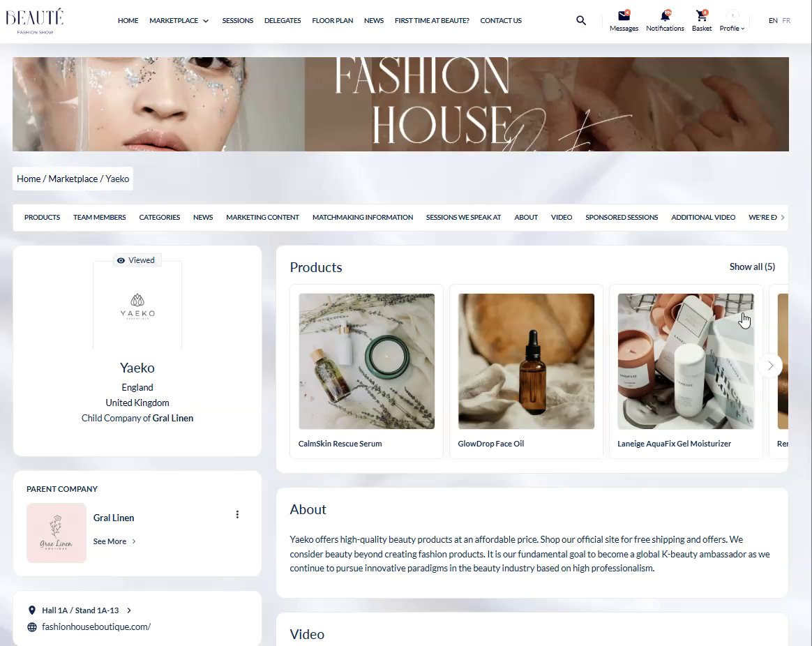The width and height of the screenshot is (812, 646).
Task: Click the Gral Linen parent company logo
Action: (57, 532)
